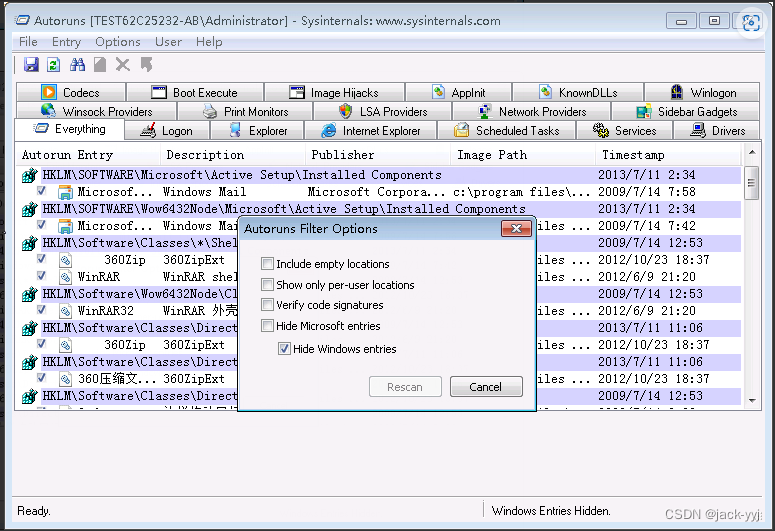Uncheck the WinRAR entry checkbox
This screenshot has width=775, height=531.
pyautogui.click(x=42, y=276)
